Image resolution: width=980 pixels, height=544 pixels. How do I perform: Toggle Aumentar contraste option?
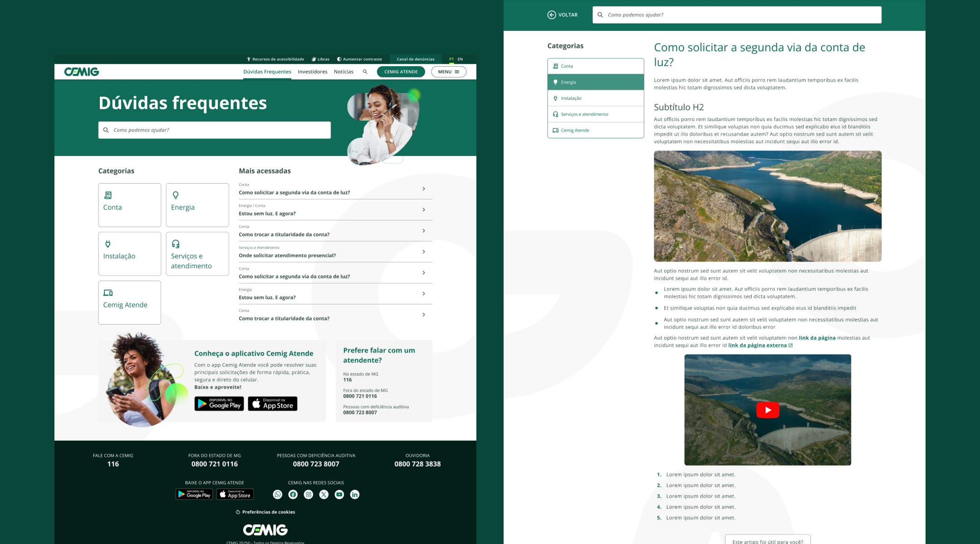coord(359,59)
